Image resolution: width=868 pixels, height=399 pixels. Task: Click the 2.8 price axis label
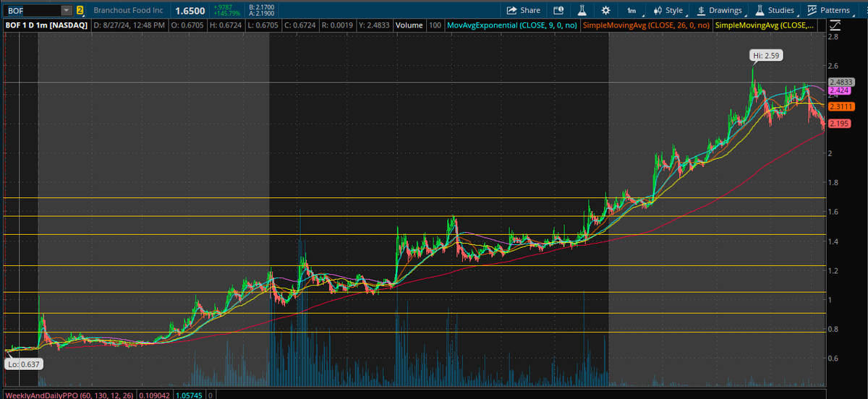834,37
